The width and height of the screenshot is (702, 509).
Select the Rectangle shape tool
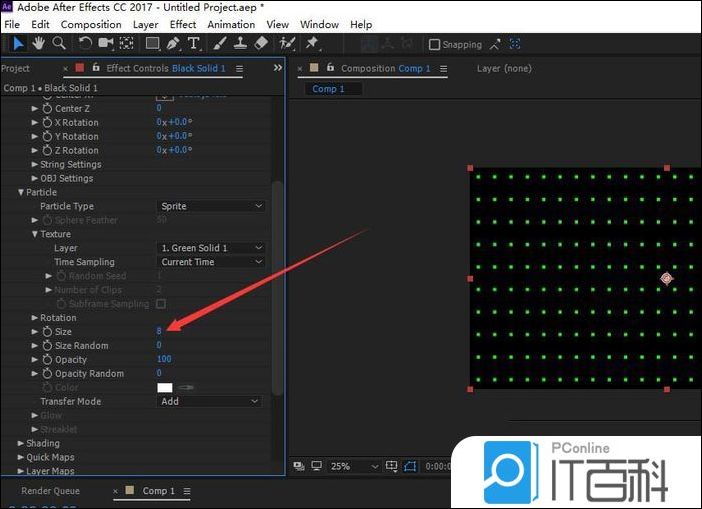pos(152,43)
